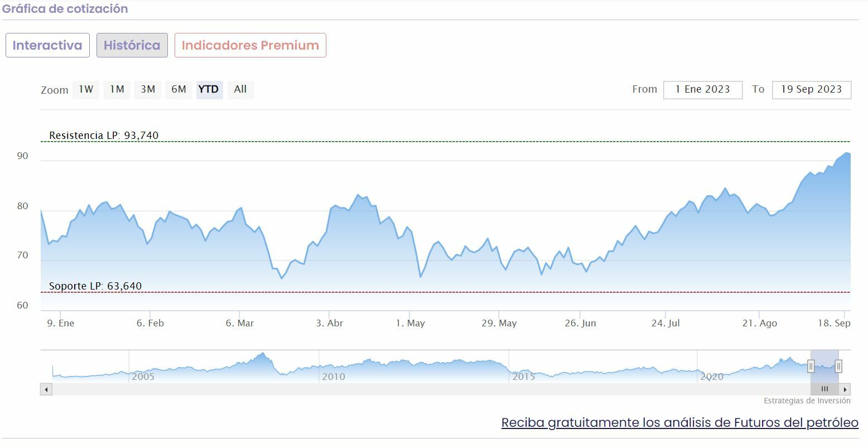Show All historical data range
This screenshot has height=448, width=868.
coord(240,89)
